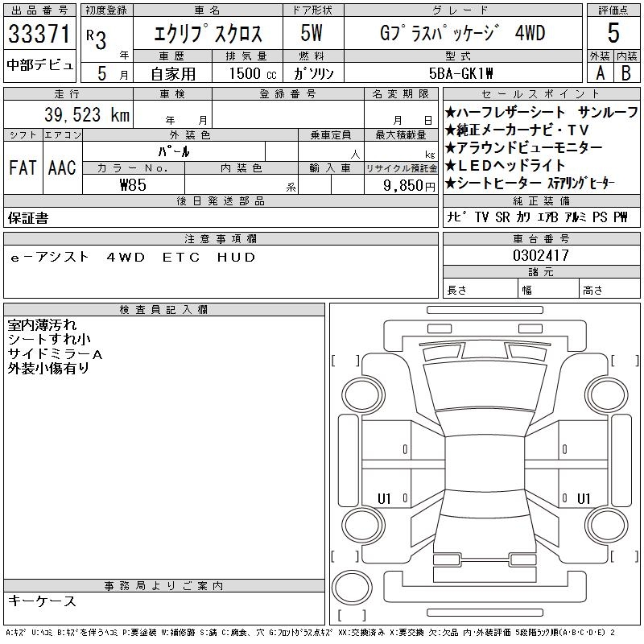Click the right U1 dent mark on car diagram

[584, 499]
